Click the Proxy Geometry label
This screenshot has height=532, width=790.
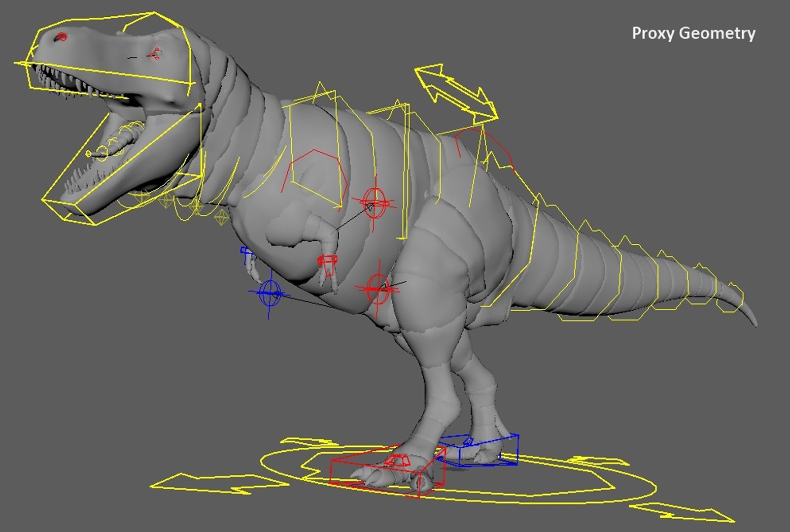point(693,33)
